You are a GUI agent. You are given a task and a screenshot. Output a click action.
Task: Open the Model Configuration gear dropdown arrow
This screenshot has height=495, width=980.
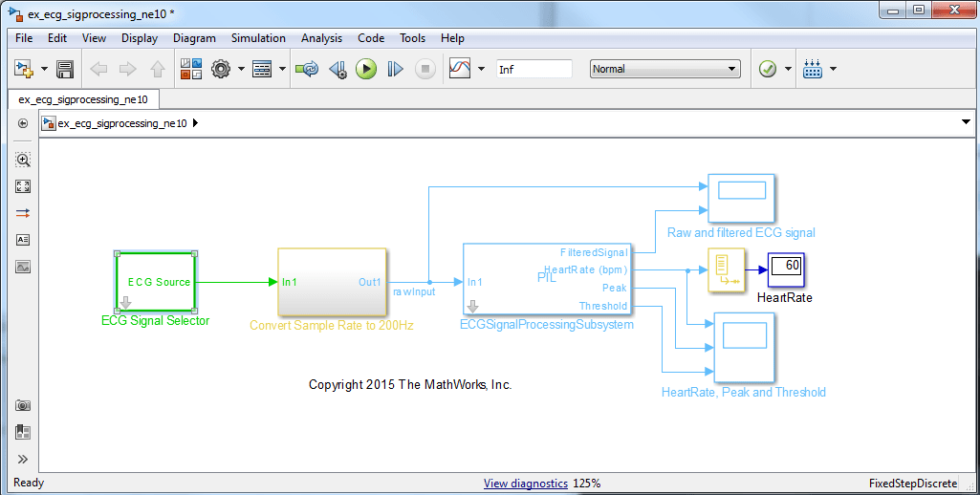point(241,69)
